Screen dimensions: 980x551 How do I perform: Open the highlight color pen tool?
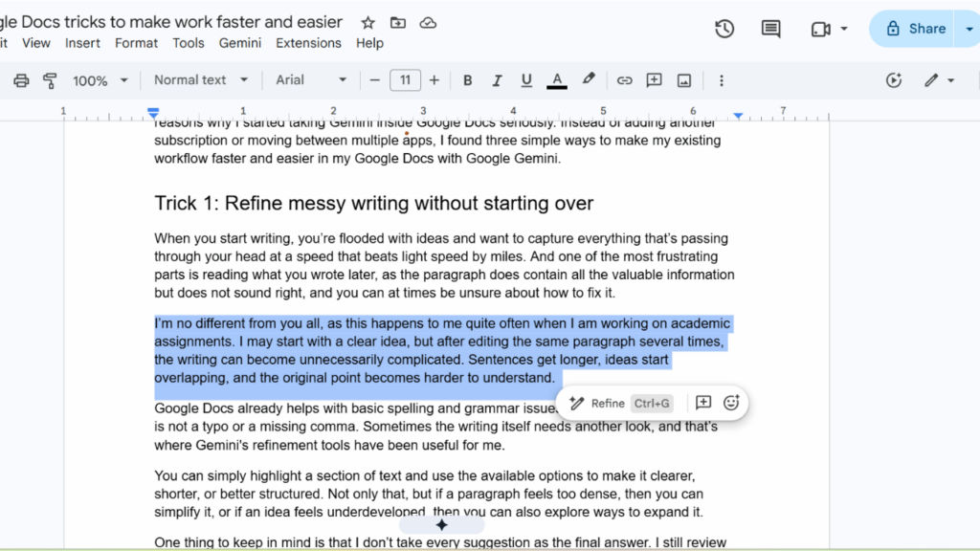pos(589,79)
